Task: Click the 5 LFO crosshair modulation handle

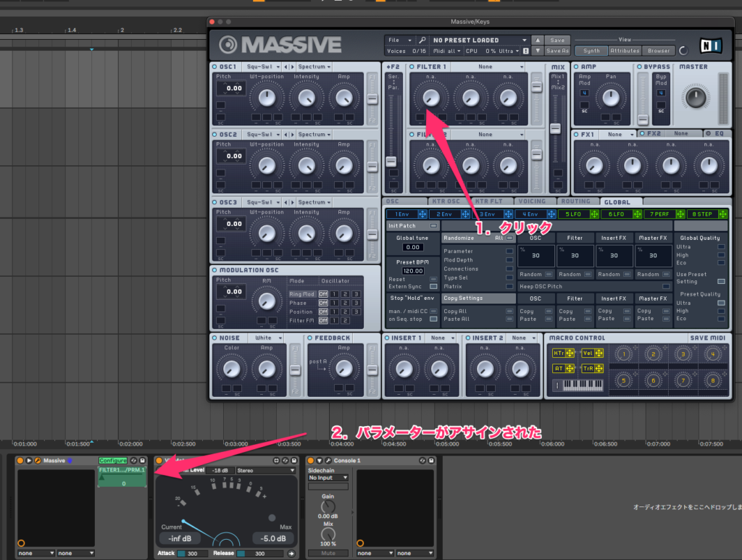Action: [594, 214]
